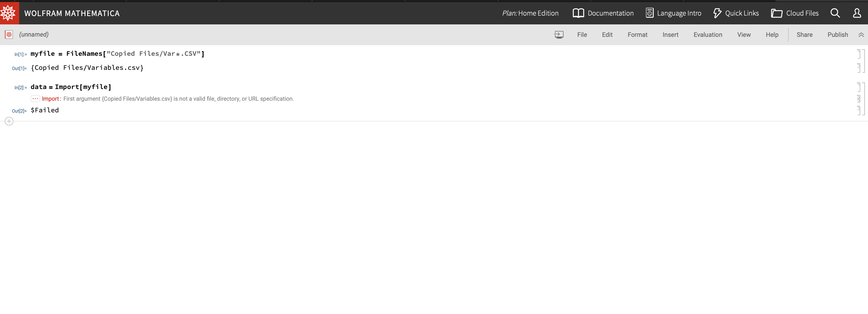Click the notebook file icon beside (unnamed)
Image resolution: width=868 pixels, height=314 pixels.
(9, 34)
